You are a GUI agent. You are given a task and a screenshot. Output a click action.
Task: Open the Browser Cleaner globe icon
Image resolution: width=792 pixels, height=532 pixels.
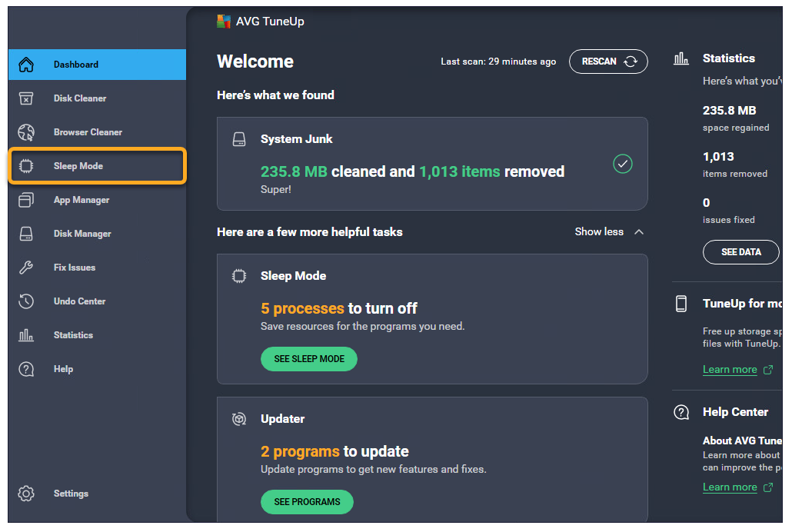pyautogui.click(x=26, y=132)
